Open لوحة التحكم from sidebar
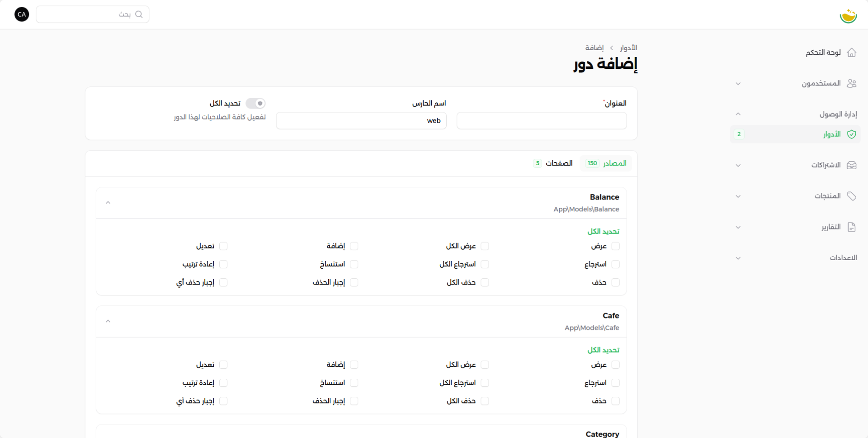Image resolution: width=868 pixels, height=438 pixels. point(796,52)
